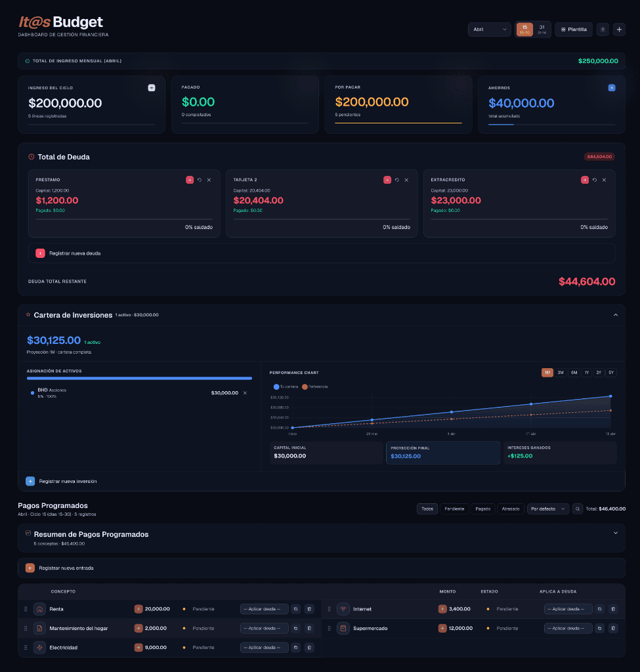The image size is (640, 672).
Task: Remove the BHD Acciones investment with the X
Action: tap(246, 392)
